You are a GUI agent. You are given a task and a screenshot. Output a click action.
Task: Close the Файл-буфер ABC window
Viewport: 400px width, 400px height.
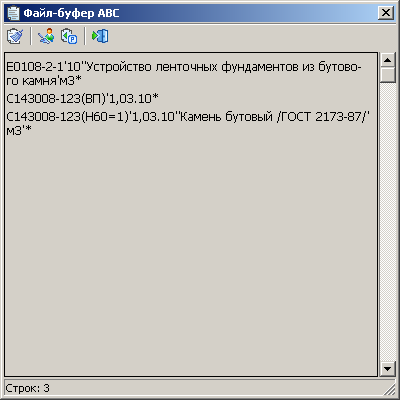(386, 13)
